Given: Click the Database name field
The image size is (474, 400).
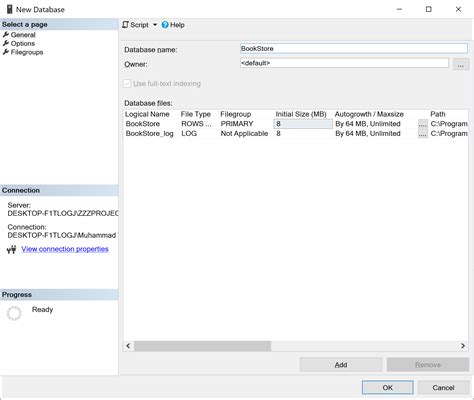Looking at the screenshot, I should (x=354, y=49).
